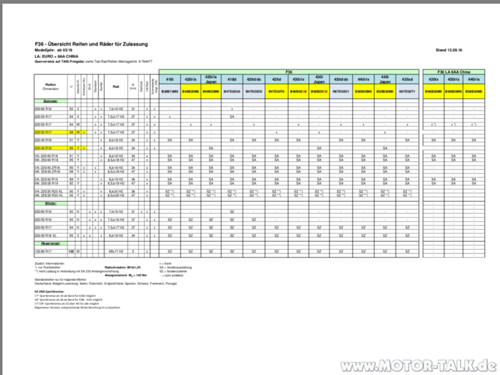Click the 418i model column header

170,79
